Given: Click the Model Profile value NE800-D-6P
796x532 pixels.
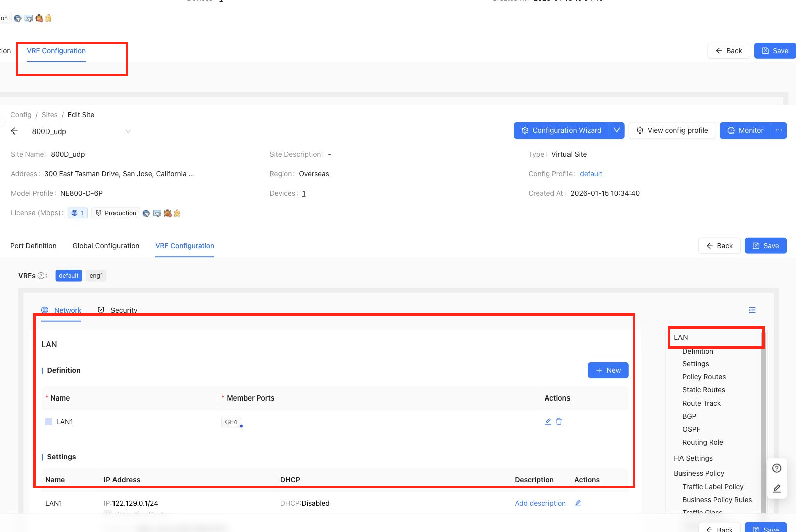Looking at the screenshot, I should 81,193.
